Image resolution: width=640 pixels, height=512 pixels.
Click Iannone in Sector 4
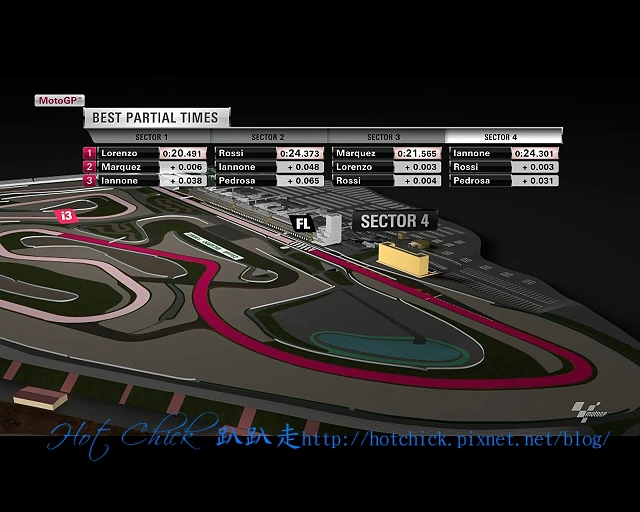click(x=471, y=153)
